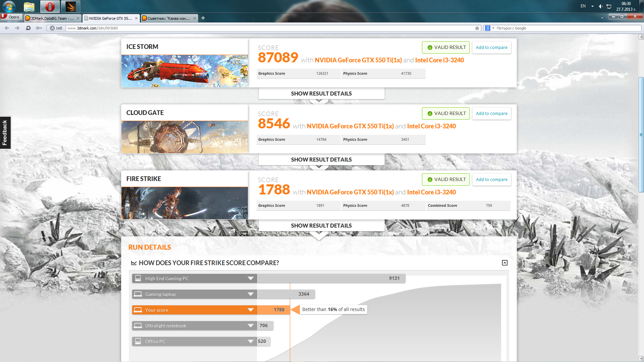Image resolution: width=644 pixels, height=362 pixels.
Task: Click the Opera taskbar button
Action: (x=50, y=6)
